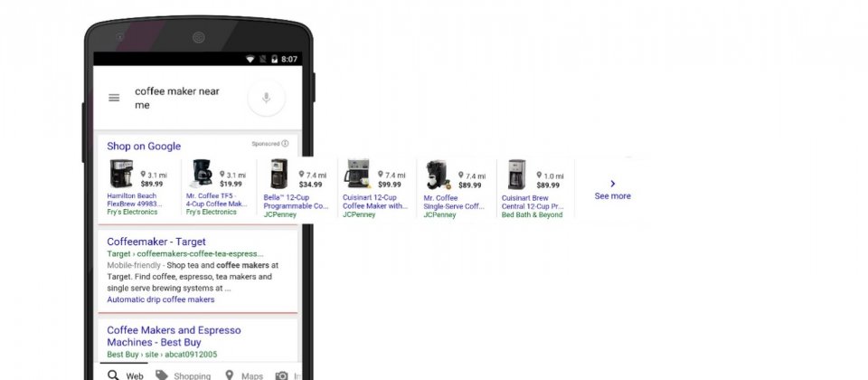Switch to the Shopping tab
This screenshot has width=868, height=380.
tap(184, 376)
